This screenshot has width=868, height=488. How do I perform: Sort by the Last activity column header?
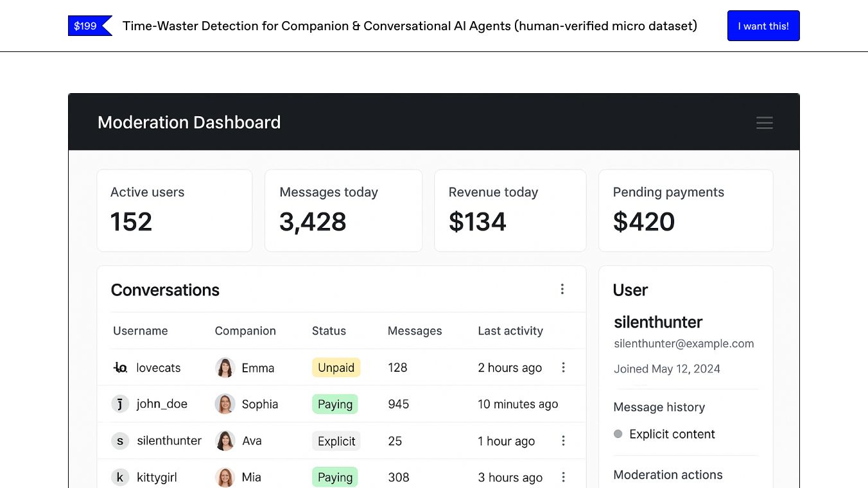(x=510, y=331)
